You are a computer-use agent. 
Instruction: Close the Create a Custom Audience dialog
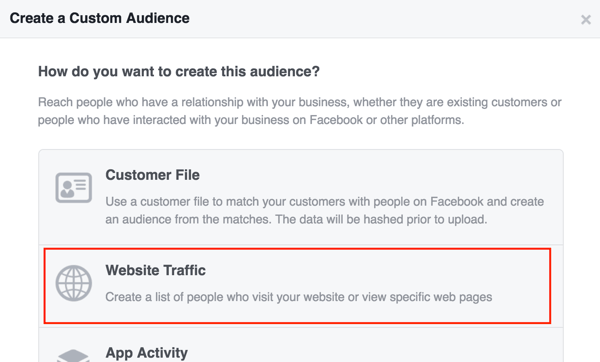coord(585,20)
